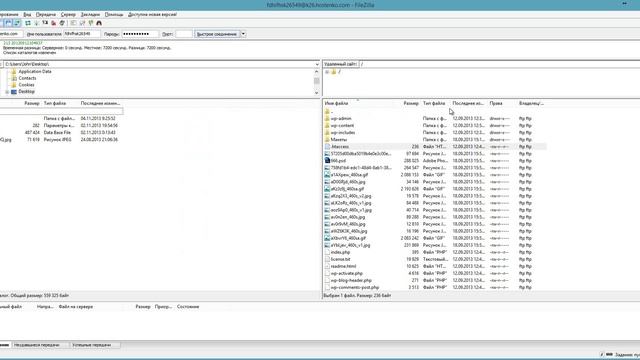Select the .htaccess file icon
The height and width of the screenshot is (360, 640).
[327, 147]
